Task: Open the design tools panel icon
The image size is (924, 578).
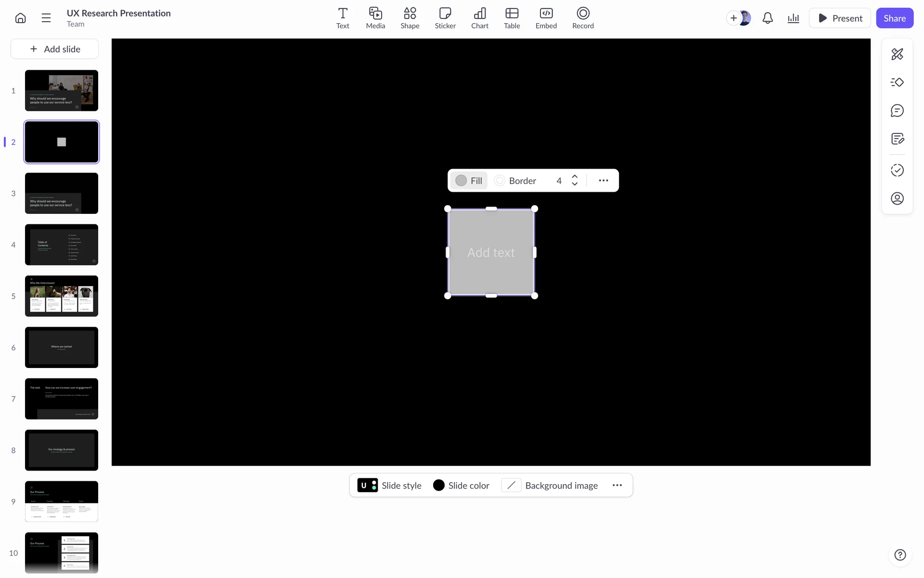Action: (897, 54)
